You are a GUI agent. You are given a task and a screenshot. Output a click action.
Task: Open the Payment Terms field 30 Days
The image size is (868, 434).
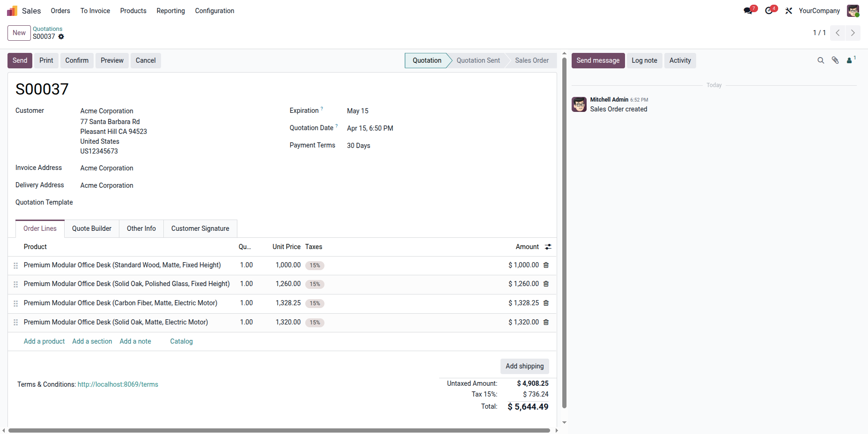pyautogui.click(x=359, y=146)
